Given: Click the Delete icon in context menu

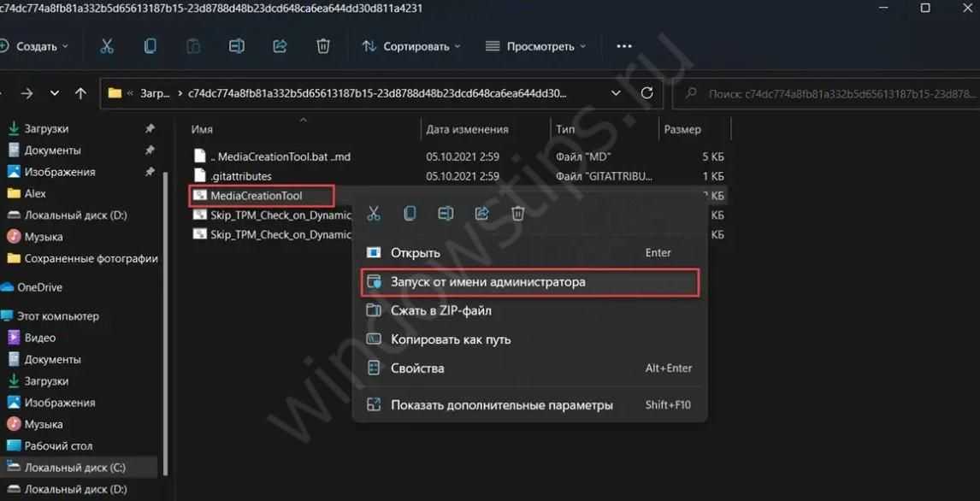Looking at the screenshot, I should pyautogui.click(x=517, y=214).
